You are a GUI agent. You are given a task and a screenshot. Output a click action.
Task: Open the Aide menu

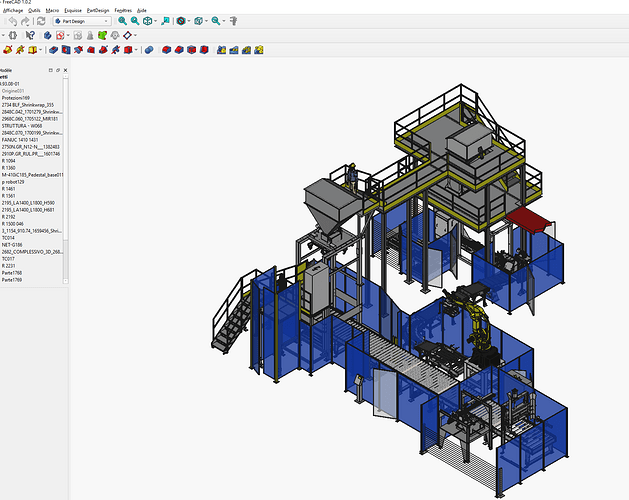pyautogui.click(x=142, y=10)
